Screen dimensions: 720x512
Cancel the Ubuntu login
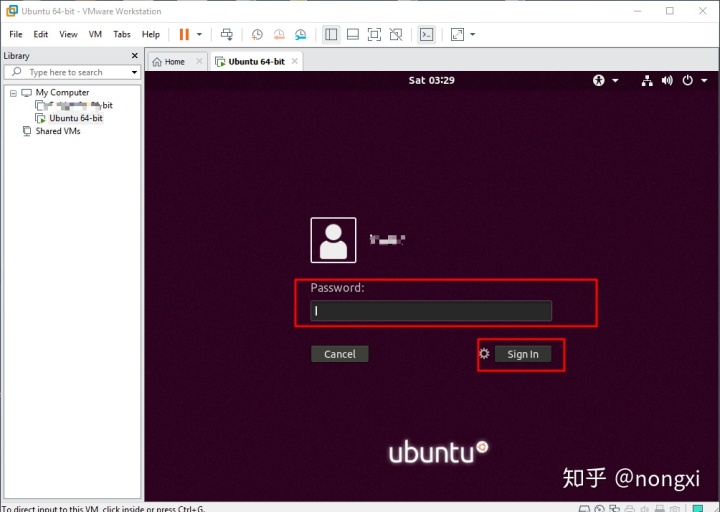[x=340, y=354]
